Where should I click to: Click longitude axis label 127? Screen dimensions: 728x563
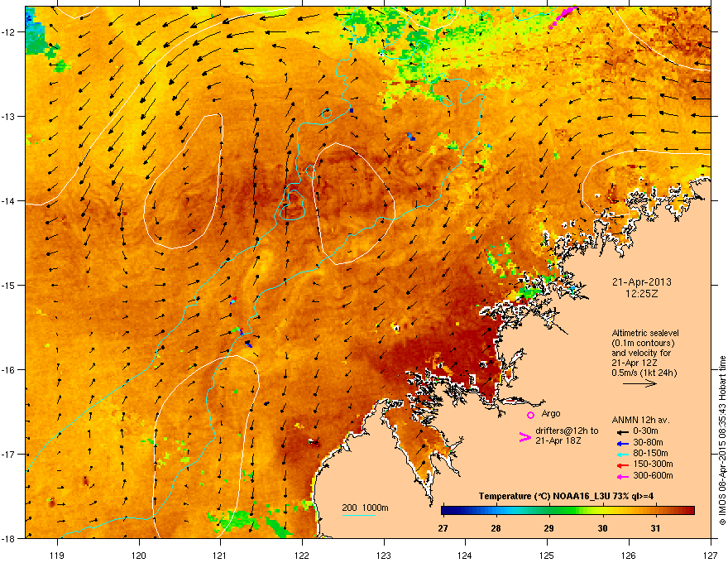click(x=711, y=555)
